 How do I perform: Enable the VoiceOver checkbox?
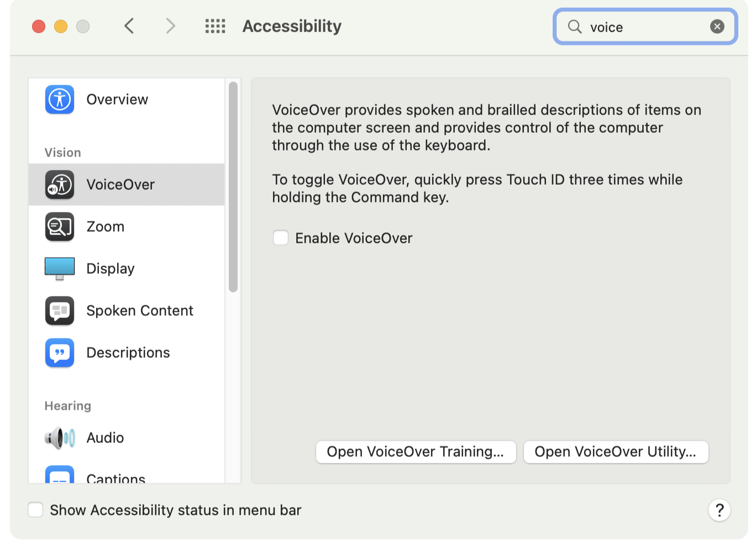click(x=281, y=238)
